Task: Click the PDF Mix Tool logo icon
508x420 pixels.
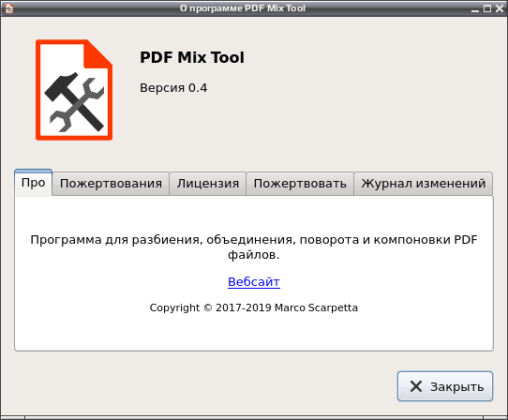Action: (x=74, y=90)
